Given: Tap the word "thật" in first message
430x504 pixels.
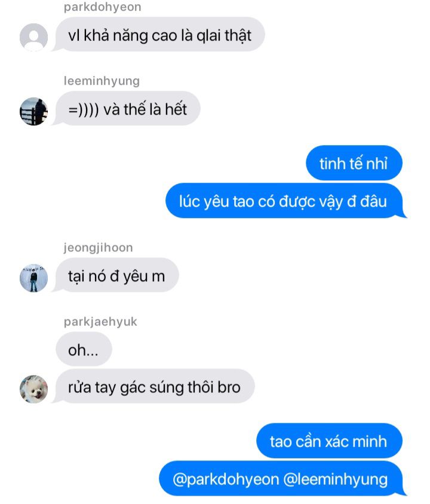Looking at the screenshot, I should coord(238,35).
